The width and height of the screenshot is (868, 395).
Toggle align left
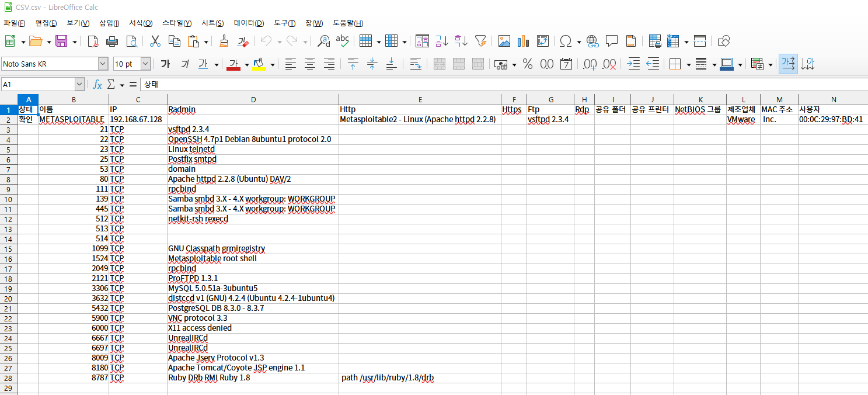point(291,64)
